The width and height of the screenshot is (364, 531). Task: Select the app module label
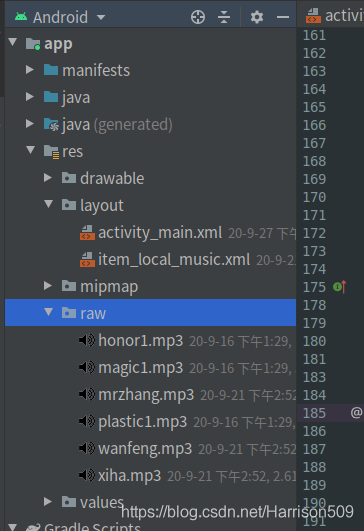coord(58,44)
